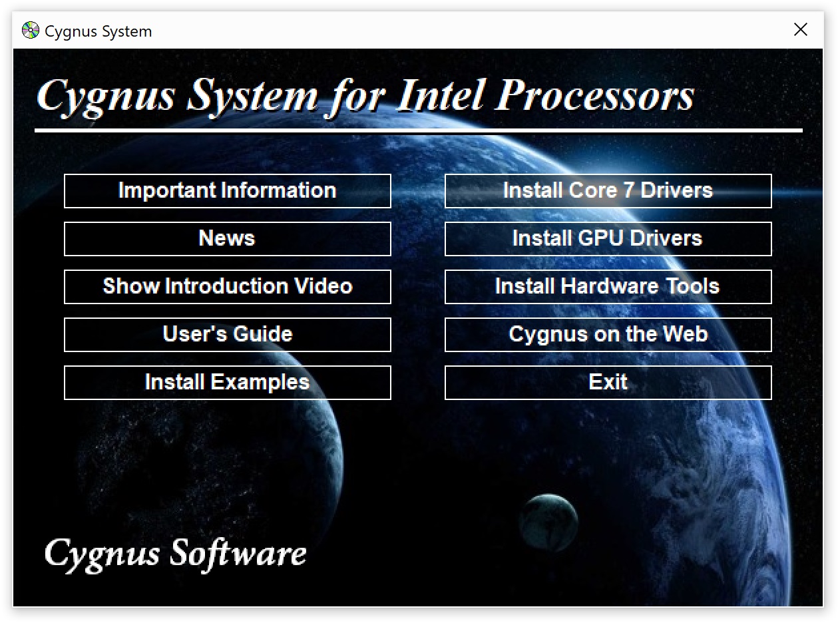The height and width of the screenshot is (623, 840).
Task: Click the disc icon in the title bar
Action: 31,30
